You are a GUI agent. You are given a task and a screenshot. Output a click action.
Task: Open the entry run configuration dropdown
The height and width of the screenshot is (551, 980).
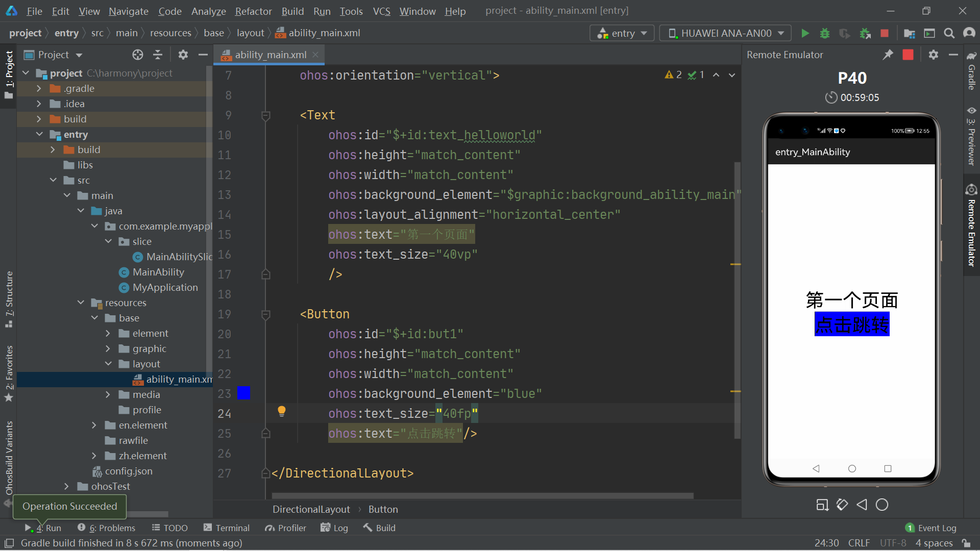click(622, 33)
